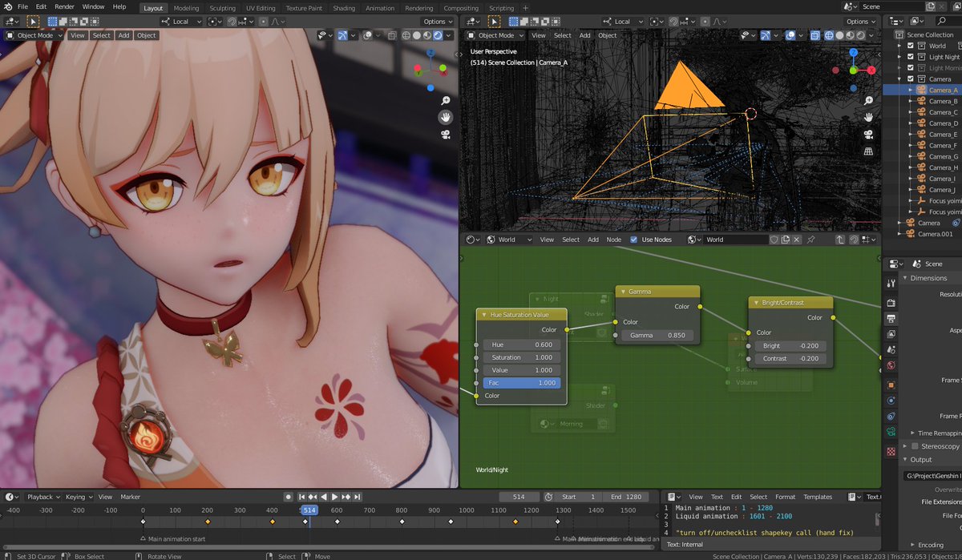Expand Camera_A in the outliner
This screenshot has width=962, height=560.
911,91
